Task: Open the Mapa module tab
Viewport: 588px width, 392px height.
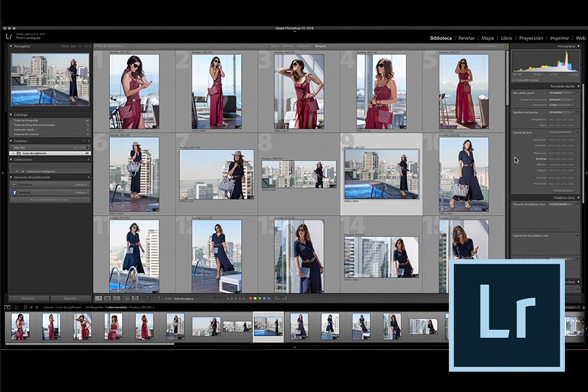Action: [x=487, y=38]
